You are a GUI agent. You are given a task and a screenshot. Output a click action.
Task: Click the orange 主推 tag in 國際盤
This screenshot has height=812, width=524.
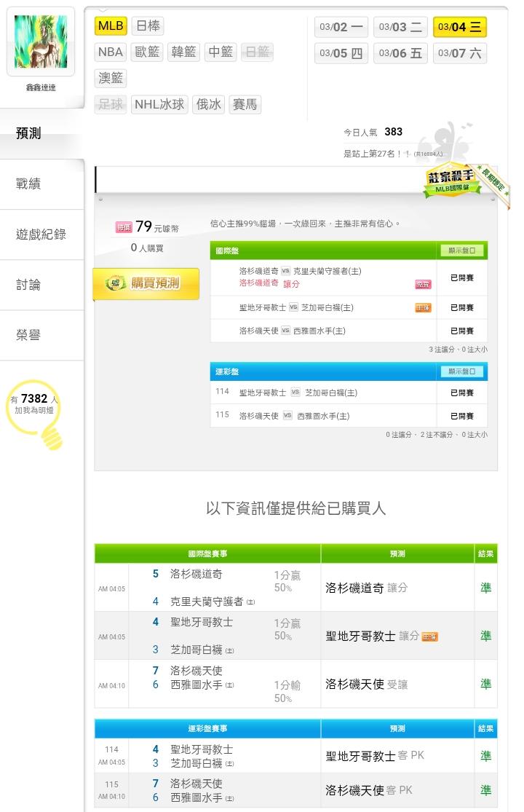pos(423,307)
